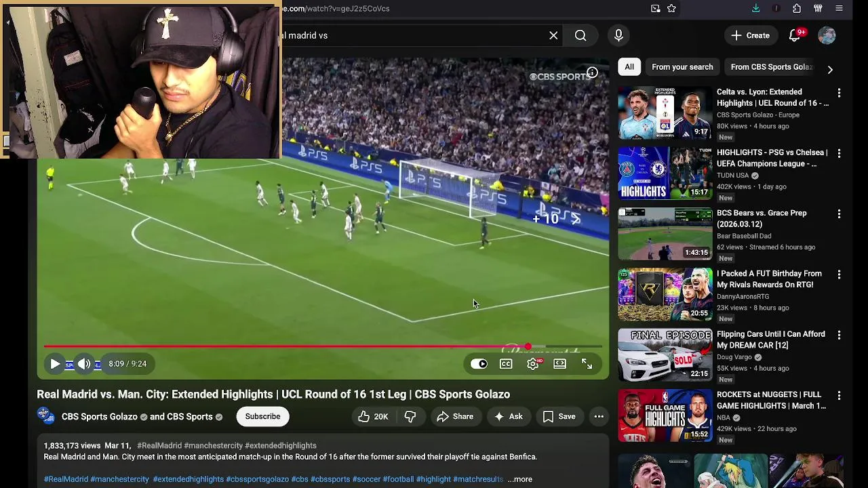868x488 pixels.
Task: Click the #matchresults hashtag
Action: [x=478, y=479]
